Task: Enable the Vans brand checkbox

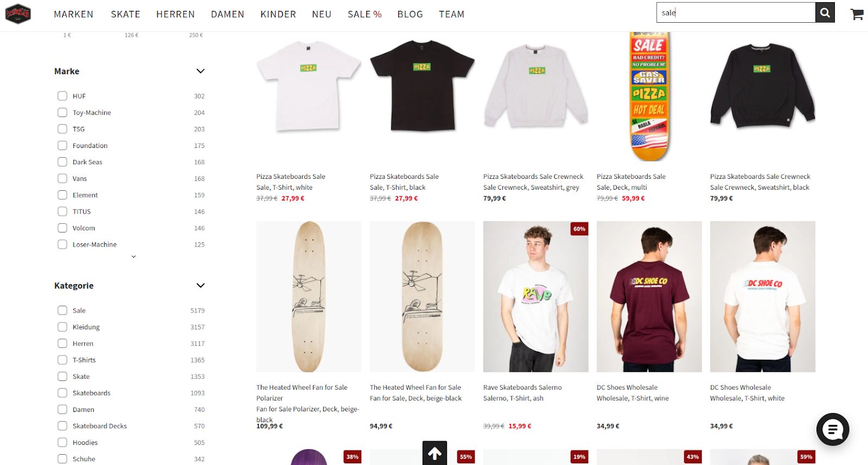Action: click(62, 178)
